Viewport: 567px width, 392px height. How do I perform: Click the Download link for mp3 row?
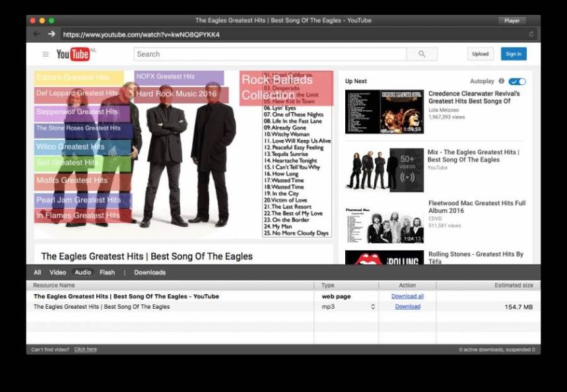click(x=407, y=307)
